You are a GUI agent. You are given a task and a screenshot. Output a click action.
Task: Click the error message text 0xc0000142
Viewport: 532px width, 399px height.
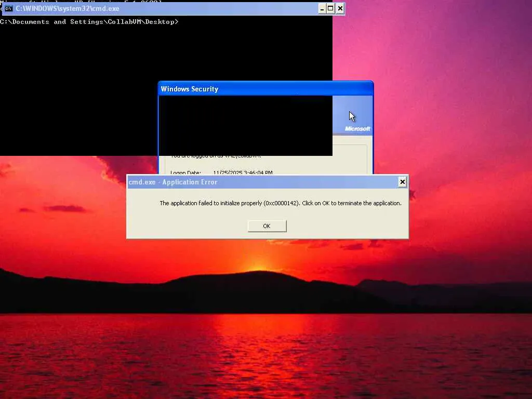point(282,203)
